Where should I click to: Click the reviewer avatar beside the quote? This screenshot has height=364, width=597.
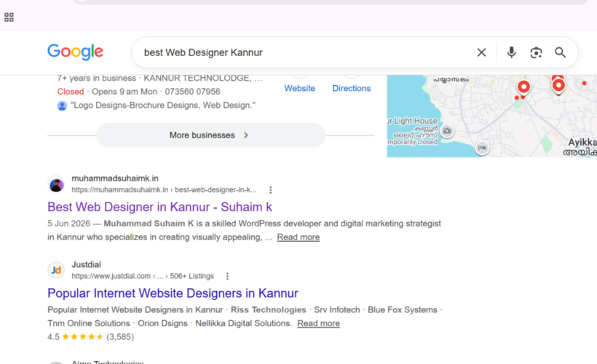[x=62, y=106]
